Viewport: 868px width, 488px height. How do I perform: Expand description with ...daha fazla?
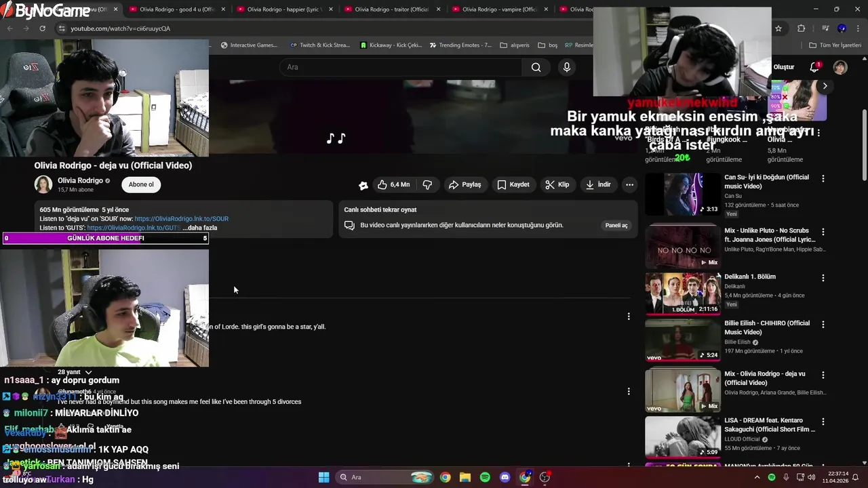[200, 228]
